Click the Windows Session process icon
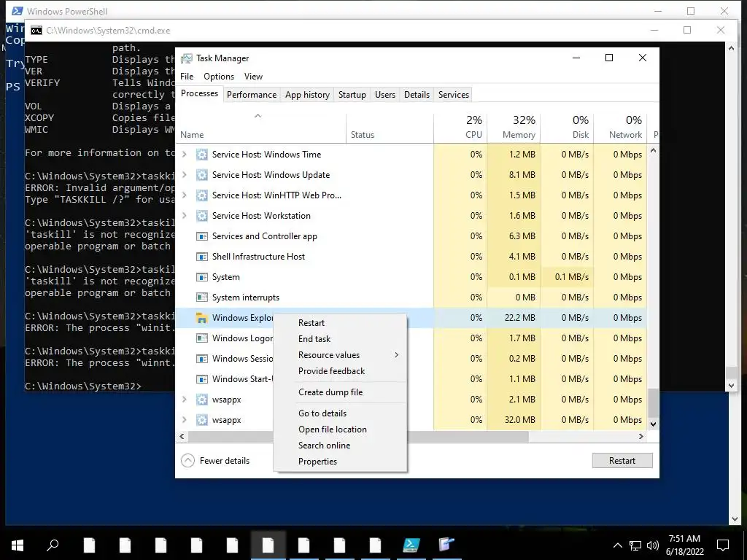 (202, 359)
